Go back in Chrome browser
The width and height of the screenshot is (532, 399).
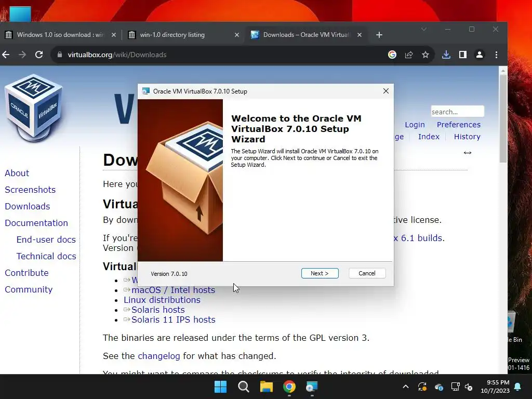[6, 55]
